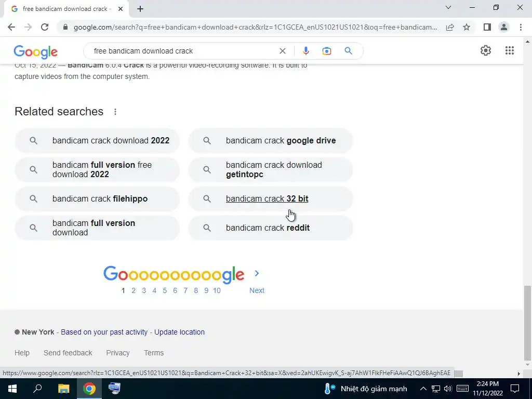
Task: Open the side panel icon in Chrome
Action: 487,27
